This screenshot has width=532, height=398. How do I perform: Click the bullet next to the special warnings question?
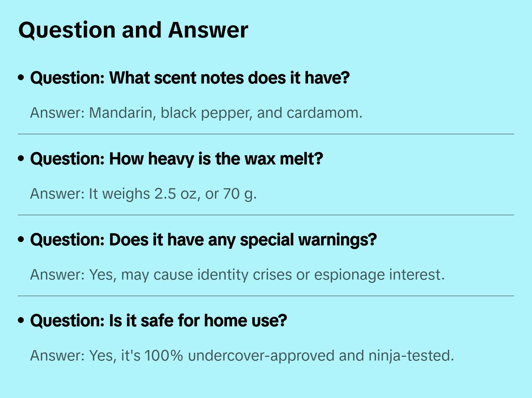[x=21, y=240]
